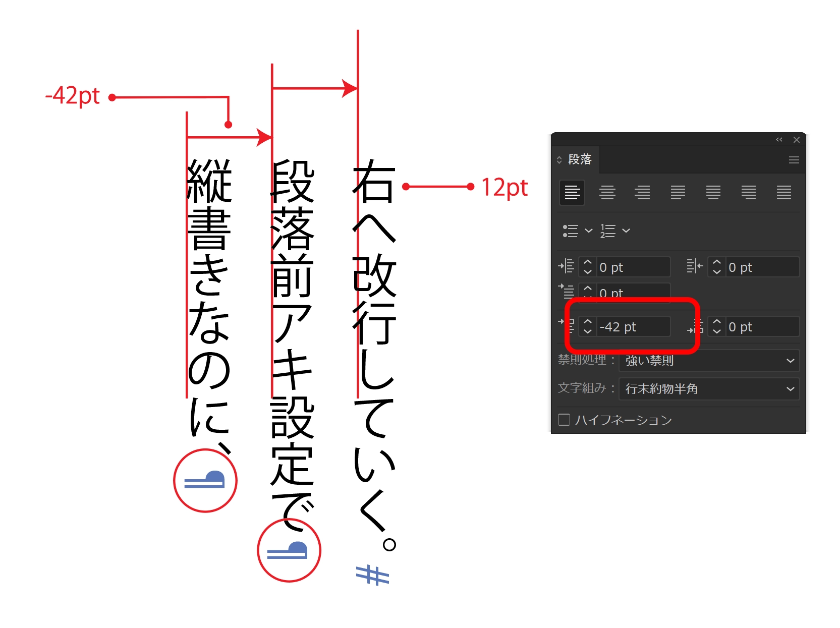Viewport: 840px width, 628px height.
Task: Expand the bulleted list options chevron
Action: point(588,231)
